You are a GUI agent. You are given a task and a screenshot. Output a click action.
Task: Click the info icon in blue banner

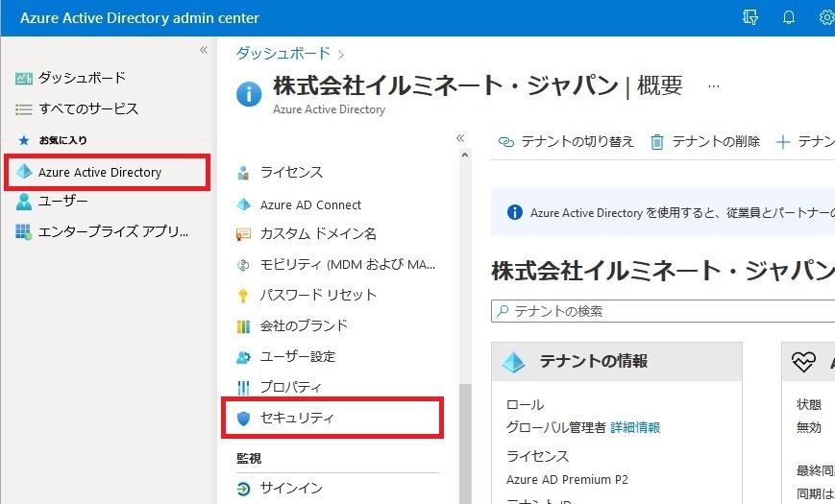(515, 212)
